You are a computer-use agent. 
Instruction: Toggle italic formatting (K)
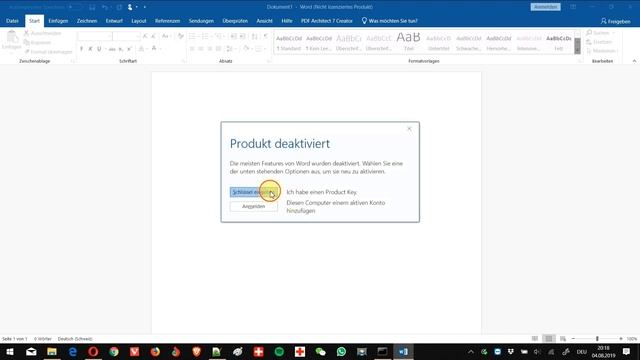[90, 49]
